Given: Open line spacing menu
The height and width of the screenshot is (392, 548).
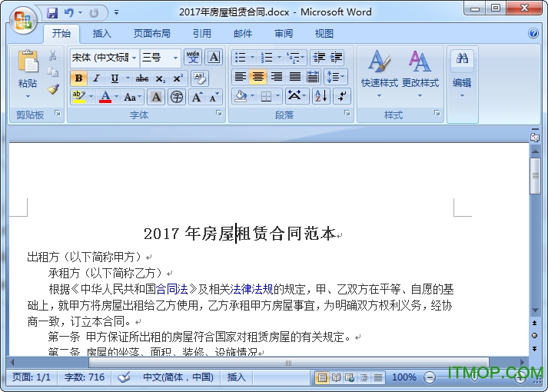Looking at the screenshot, I should (336, 77).
